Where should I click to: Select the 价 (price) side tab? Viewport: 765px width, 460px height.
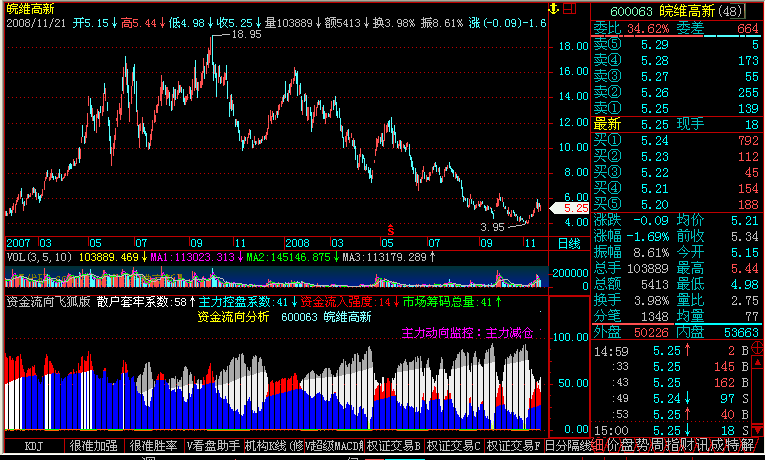[x=613, y=445]
